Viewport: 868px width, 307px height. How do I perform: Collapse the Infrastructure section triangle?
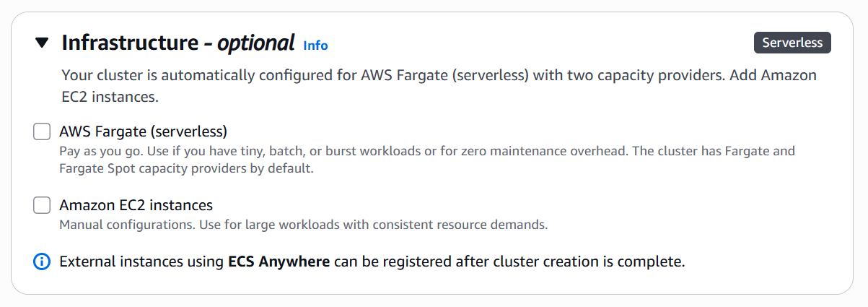(x=42, y=43)
